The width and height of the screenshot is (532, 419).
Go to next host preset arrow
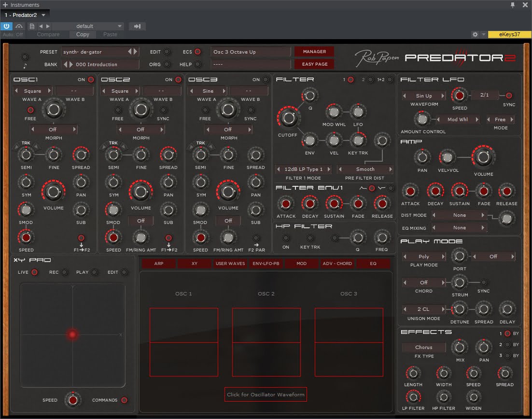pyautogui.click(x=48, y=26)
